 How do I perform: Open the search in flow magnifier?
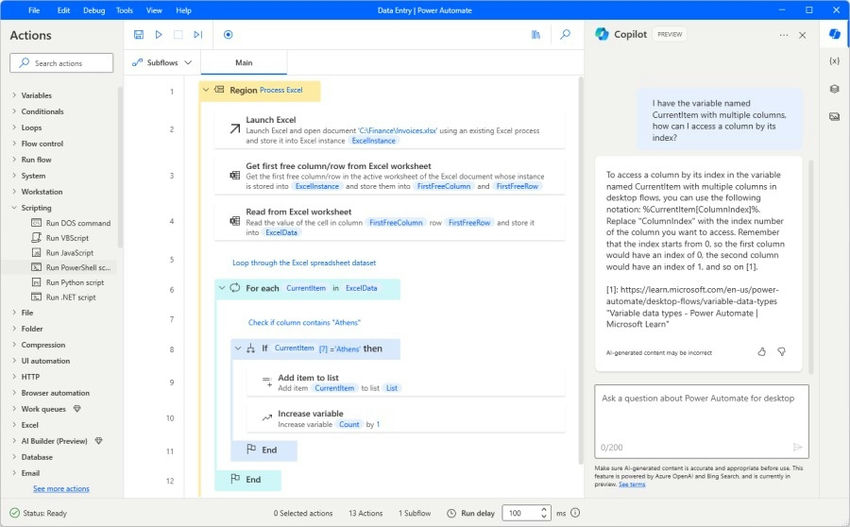[565, 34]
